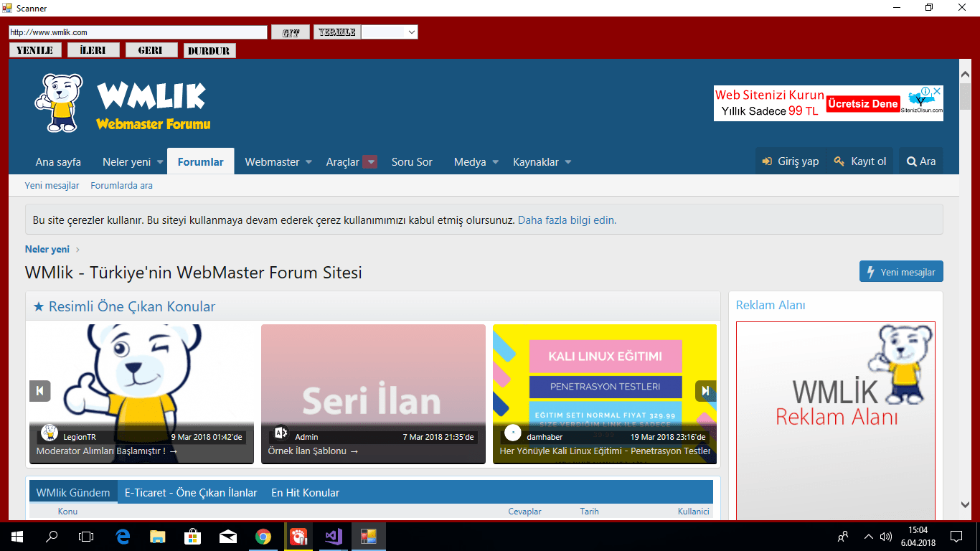This screenshot has height=551, width=980.
Task: Click Kayıt ol register button
Action: coord(860,161)
